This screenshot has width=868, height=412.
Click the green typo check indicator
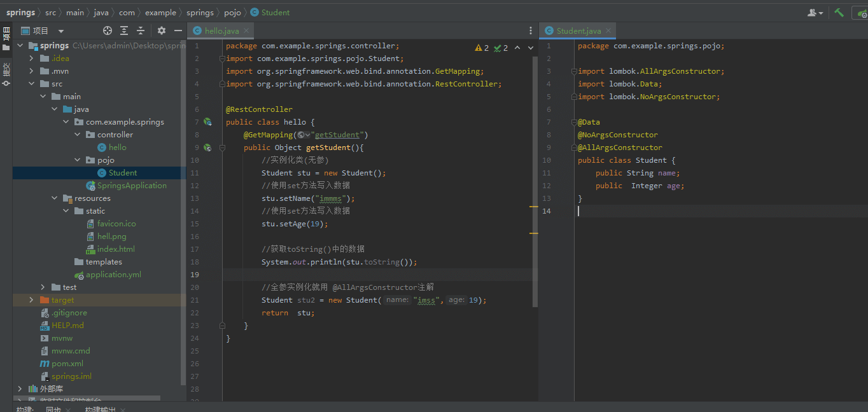coord(501,48)
